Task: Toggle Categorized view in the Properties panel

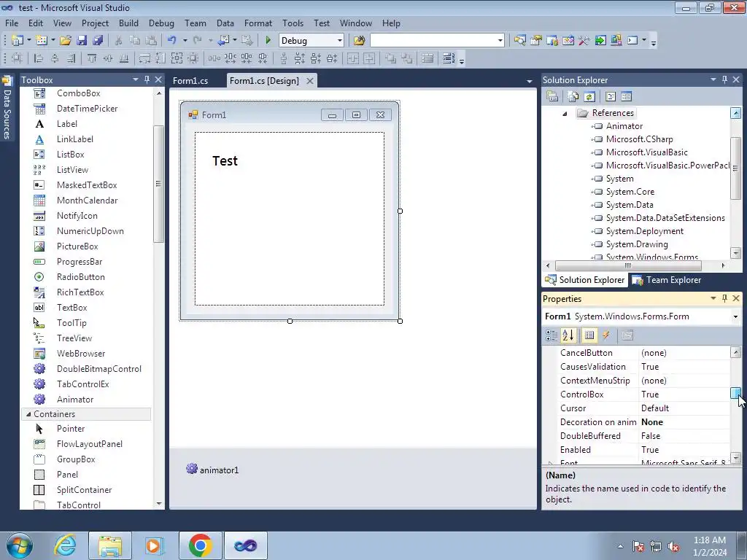Action: (551, 335)
